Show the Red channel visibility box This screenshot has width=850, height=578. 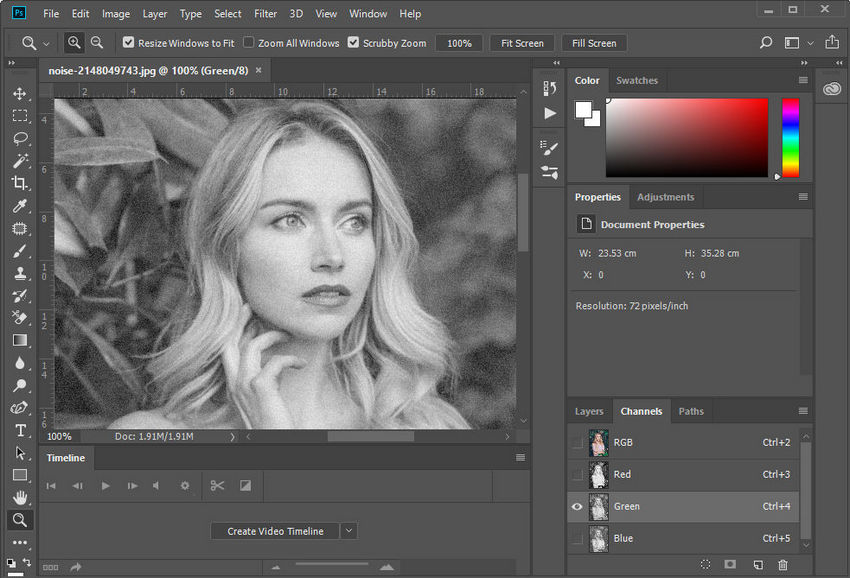click(x=577, y=474)
